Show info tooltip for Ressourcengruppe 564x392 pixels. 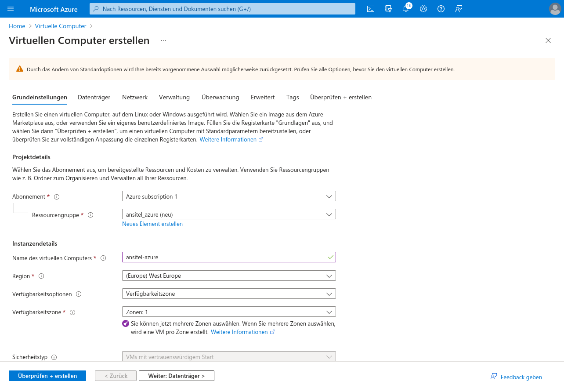tap(90, 215)
